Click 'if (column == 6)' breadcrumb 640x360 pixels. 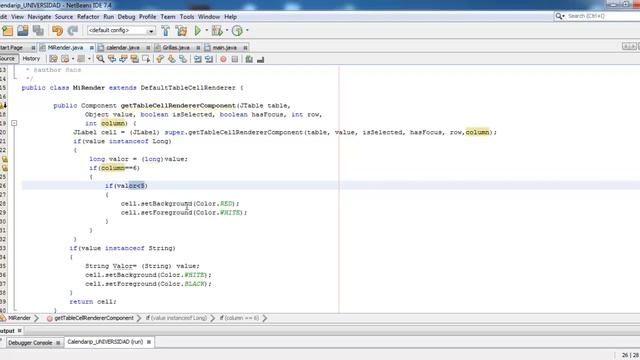239,318
